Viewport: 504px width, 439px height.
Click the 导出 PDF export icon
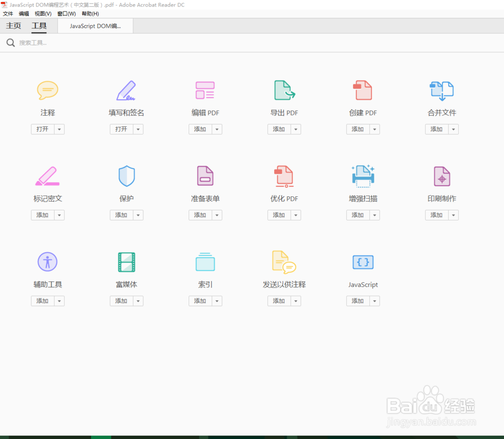click(x=284, y=90)
